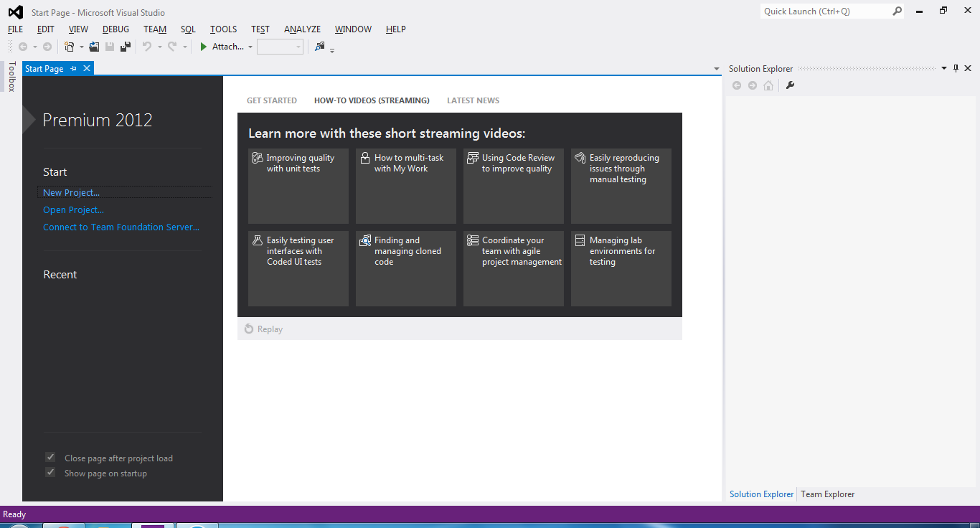This screenshot has height=528, width=980.
Task: Click the Undo toolbar icon
Action: tap(147, 47)
